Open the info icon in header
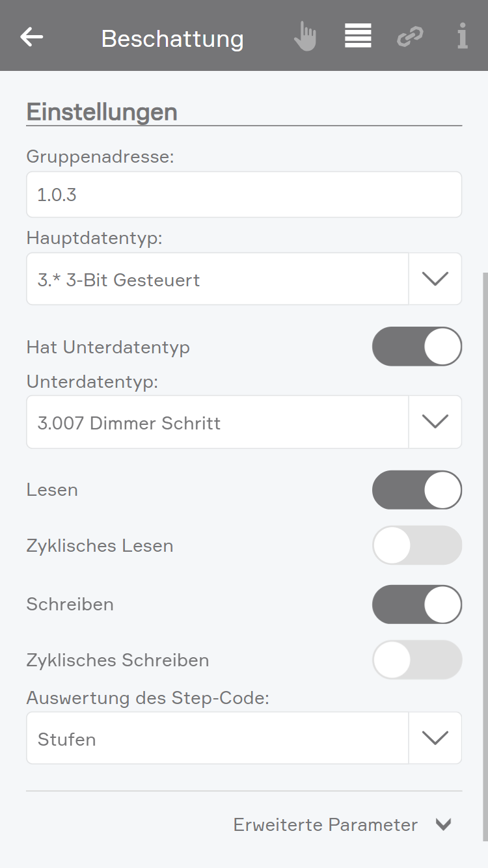The width and height of the screenshot is (488, 868). tap(462, 36)
